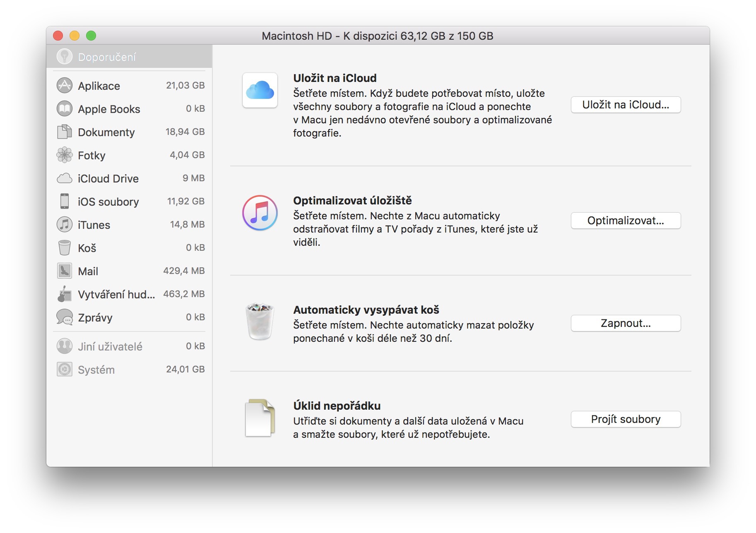Click the large iTunes icon beside Optimalizovat úložiště
756x533 pixels.
coord(260,213)
